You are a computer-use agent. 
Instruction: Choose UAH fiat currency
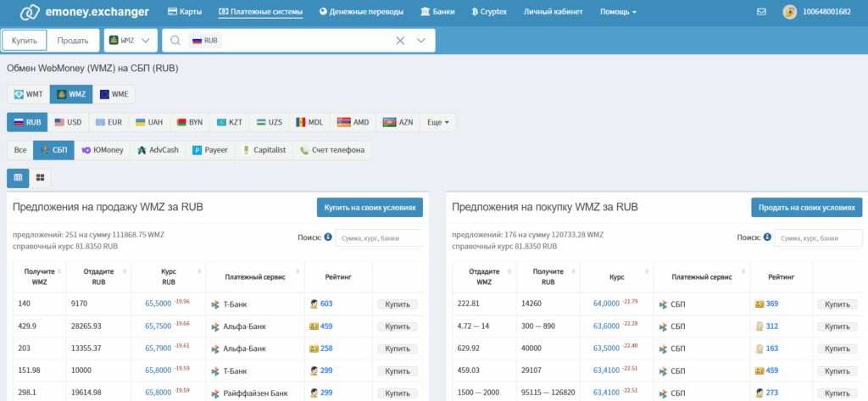point(149,122)
